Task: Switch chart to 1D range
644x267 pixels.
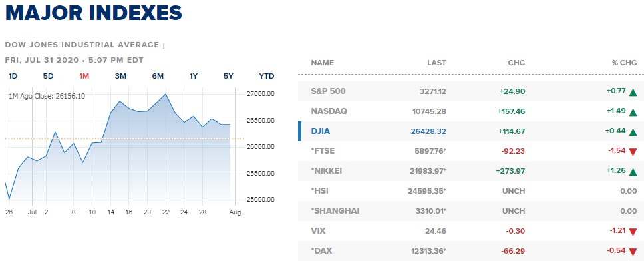Action: click(x=13, y=76)
